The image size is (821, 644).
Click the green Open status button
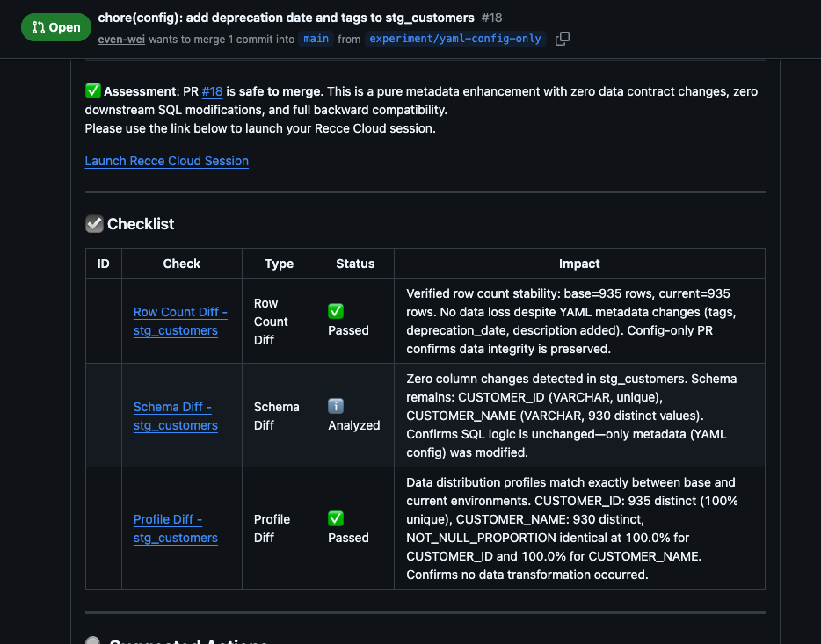tap(55, 27)
